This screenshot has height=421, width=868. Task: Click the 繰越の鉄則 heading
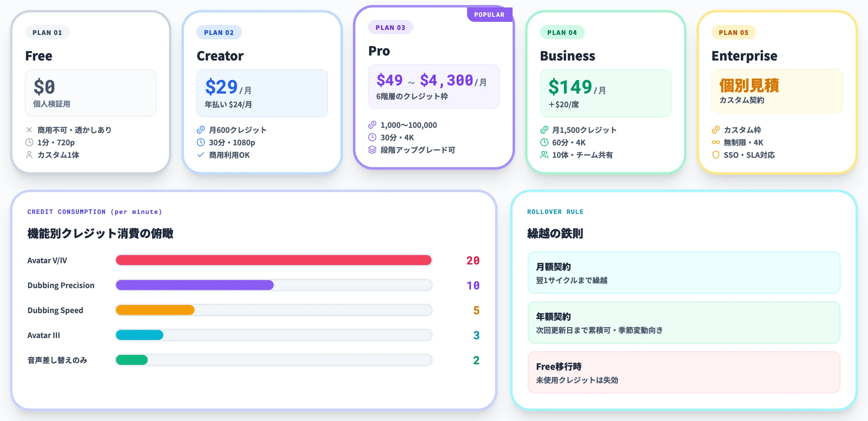click(555, 233)
